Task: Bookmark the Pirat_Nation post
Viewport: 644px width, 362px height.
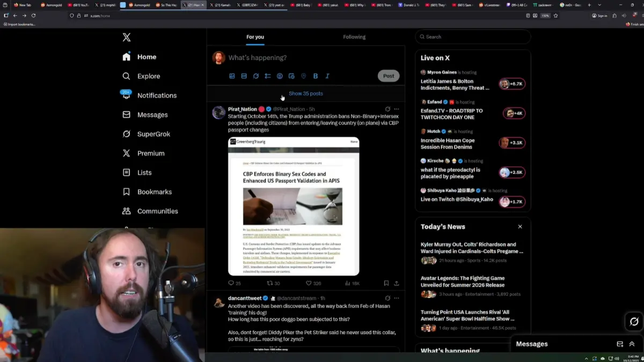Action: pos(386,283)
